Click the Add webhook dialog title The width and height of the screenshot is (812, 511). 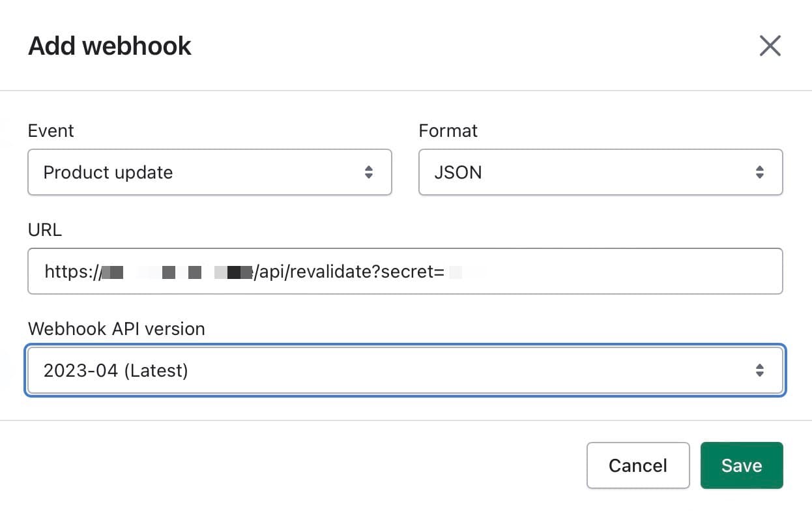[109, 46]
